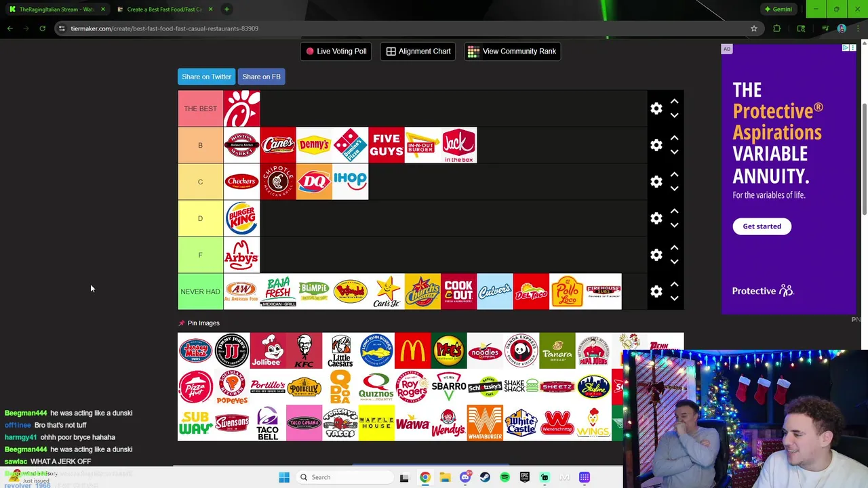Click the D tier yellow label

(x=200, y=218)
